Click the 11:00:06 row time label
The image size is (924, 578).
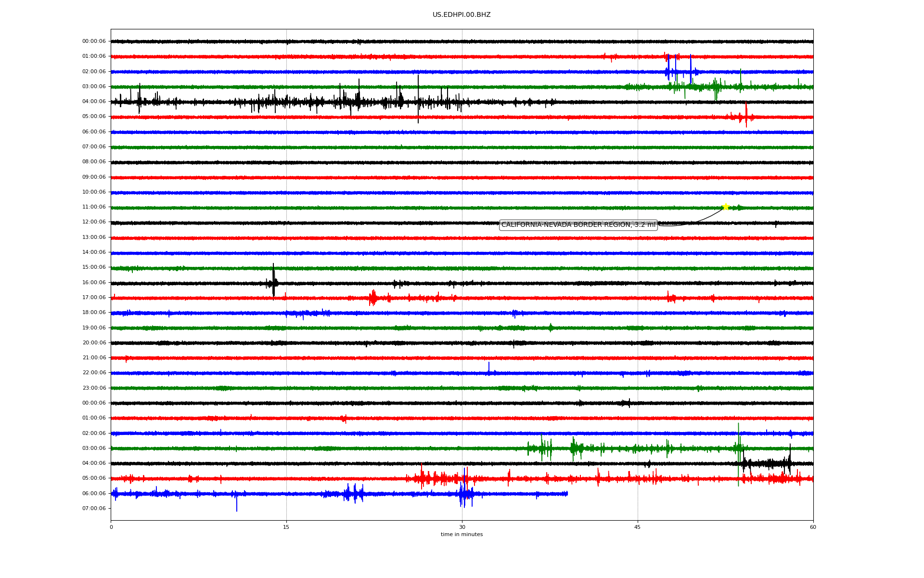[x=94, y=207]
